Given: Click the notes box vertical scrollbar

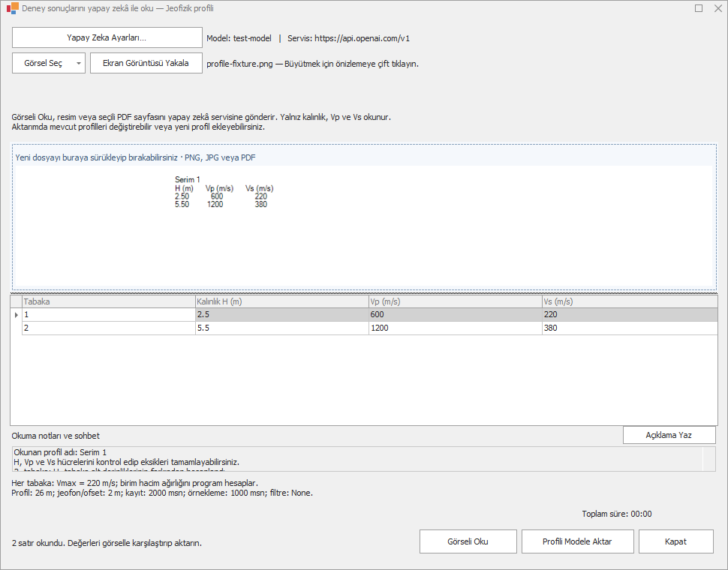Looking at the screenshot, I should click(x=709, y=459).
